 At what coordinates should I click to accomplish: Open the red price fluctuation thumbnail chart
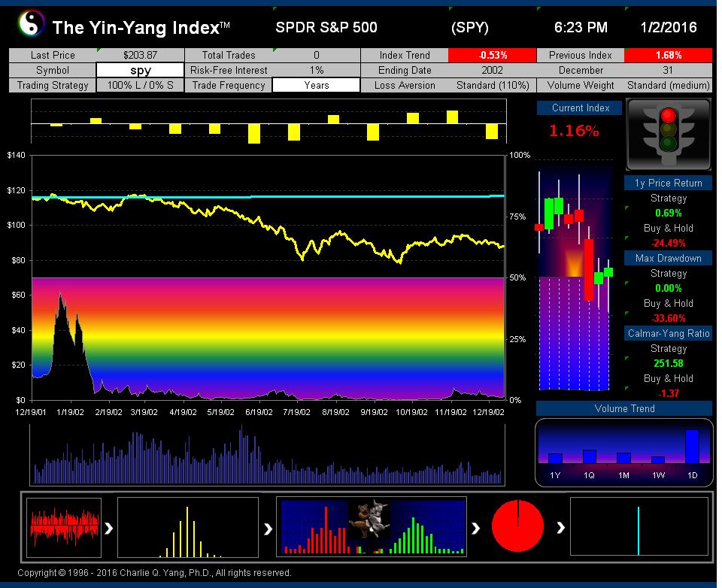pyautogui.click(x=63, y=527)
